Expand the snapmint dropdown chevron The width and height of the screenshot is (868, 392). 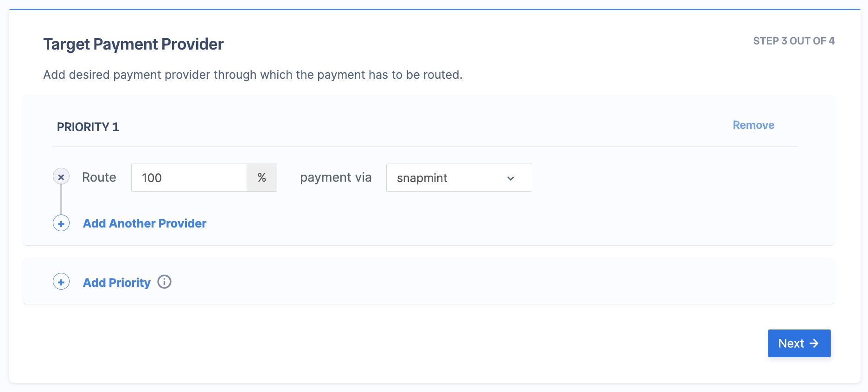pyautogui.click(x=511, y=178)
